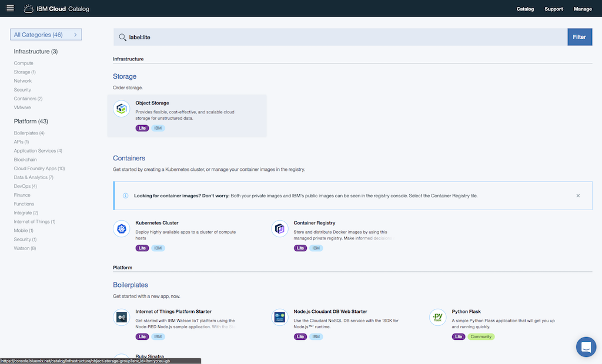Select Watson (8) category in sidebar
This screenshot has width=602, height=364.
pyautogui.click(x=25, y=248)
